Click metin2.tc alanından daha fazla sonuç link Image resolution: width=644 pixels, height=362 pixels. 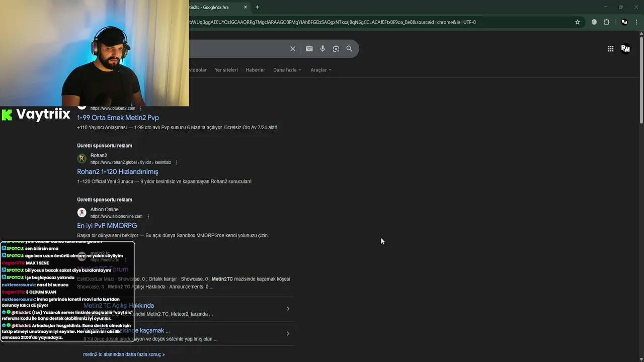124,354
